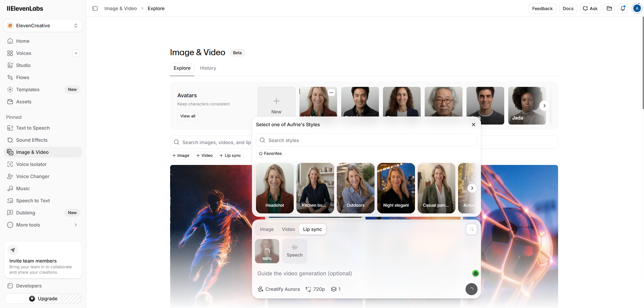Screen dimensions: 644x308
Task: Switch to History tab
Action: click(208, 68)
